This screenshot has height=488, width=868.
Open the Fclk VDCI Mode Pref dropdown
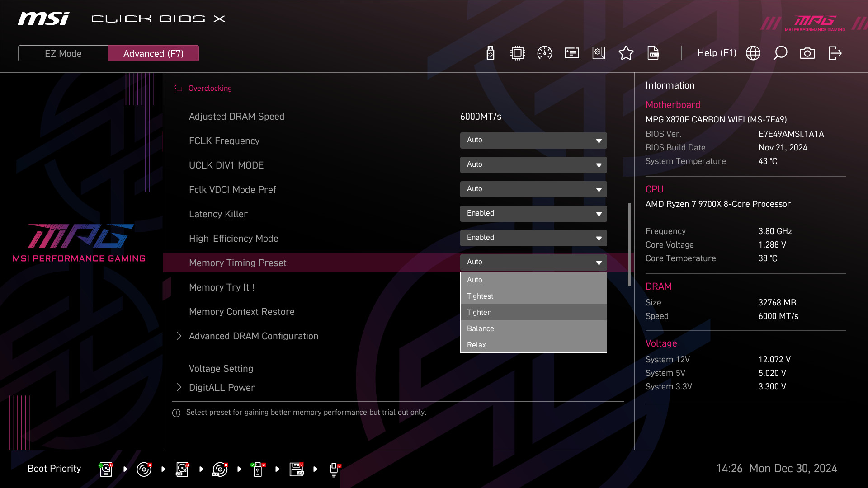(533, 189)
